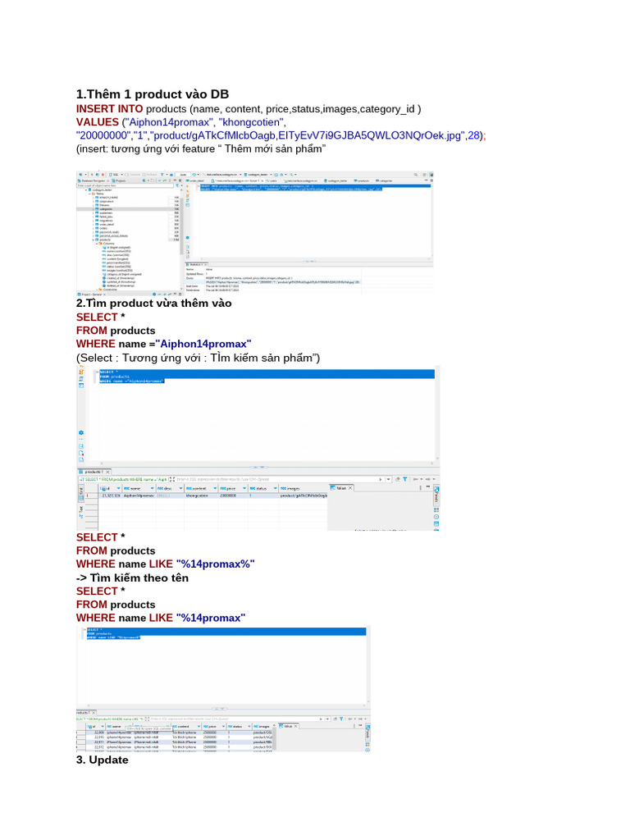Click the highlighted INSERT statement in the SQL editor
630x840 pixels.
(316, 188)
